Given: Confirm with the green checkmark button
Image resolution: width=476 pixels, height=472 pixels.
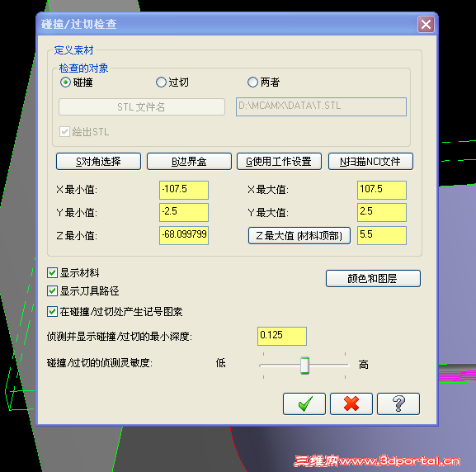Looking at the screenshot, I should pyautogui.click(x=304, y=404).
